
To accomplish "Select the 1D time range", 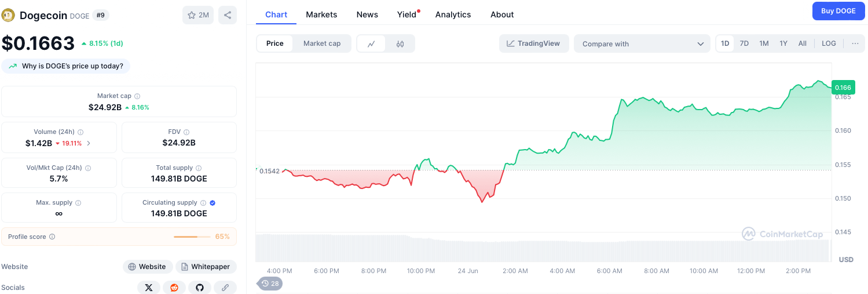I will [725, 43].
